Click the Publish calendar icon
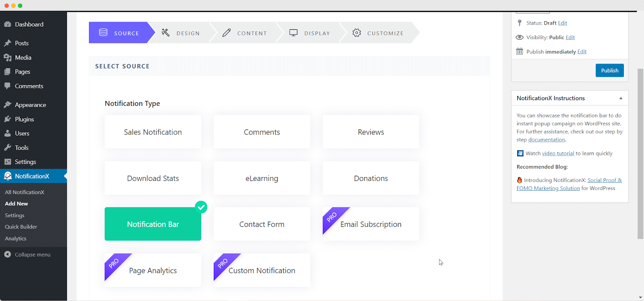 coord(520,52)
